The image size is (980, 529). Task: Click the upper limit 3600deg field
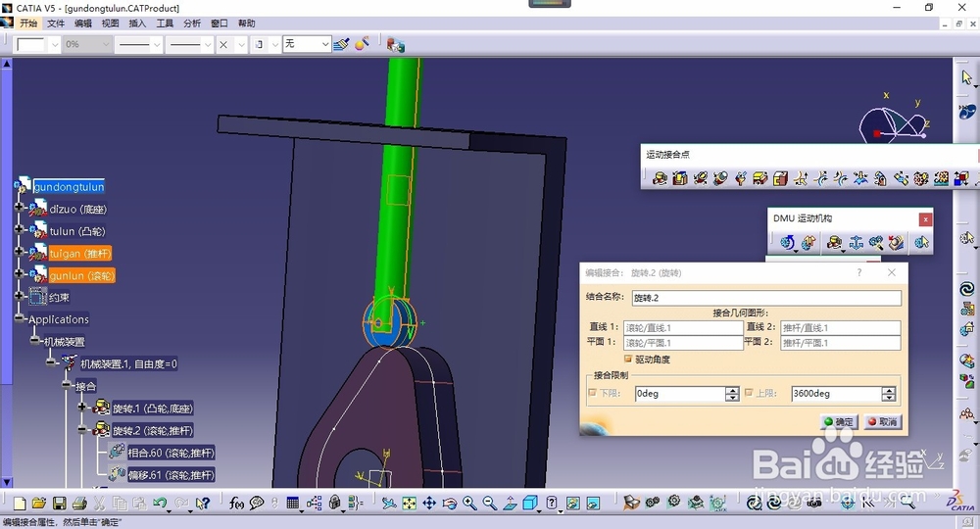(836, 394)
